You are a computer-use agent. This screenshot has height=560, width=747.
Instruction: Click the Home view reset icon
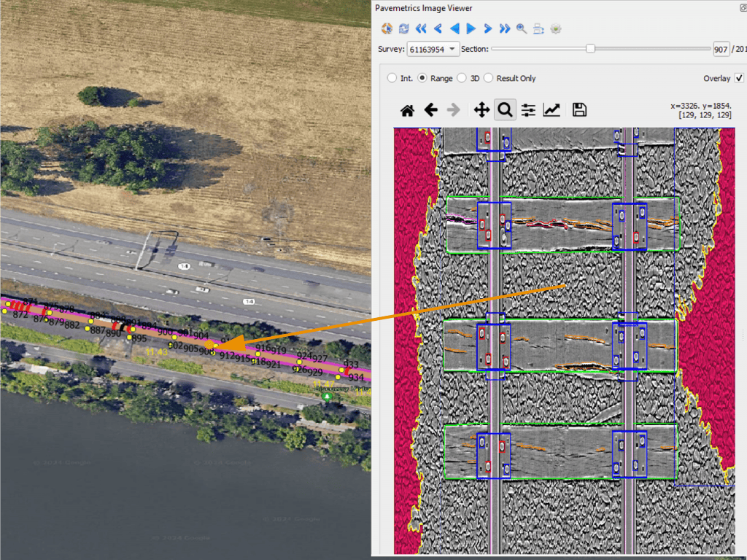(x=408, y=109)
